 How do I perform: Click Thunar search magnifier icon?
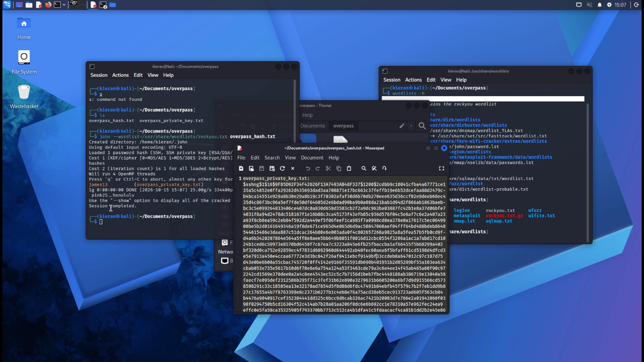(x=422, y=126)
